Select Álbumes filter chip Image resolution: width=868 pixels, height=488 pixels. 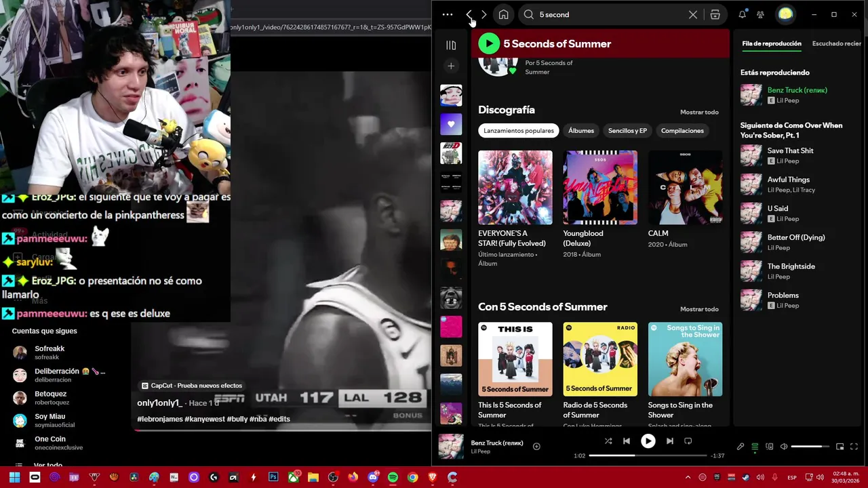(x=581, y=131)
